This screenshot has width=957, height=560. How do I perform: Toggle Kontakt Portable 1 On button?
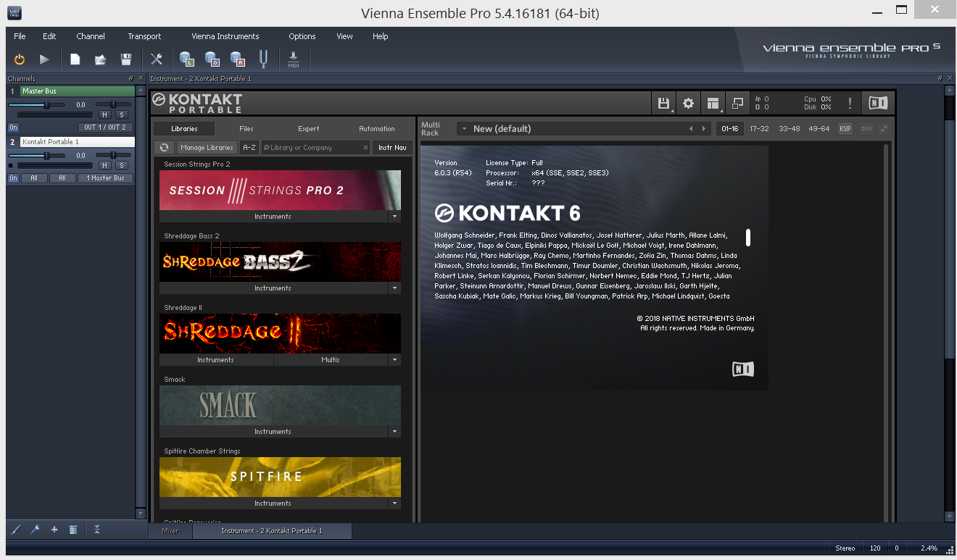tap(13, 178)
